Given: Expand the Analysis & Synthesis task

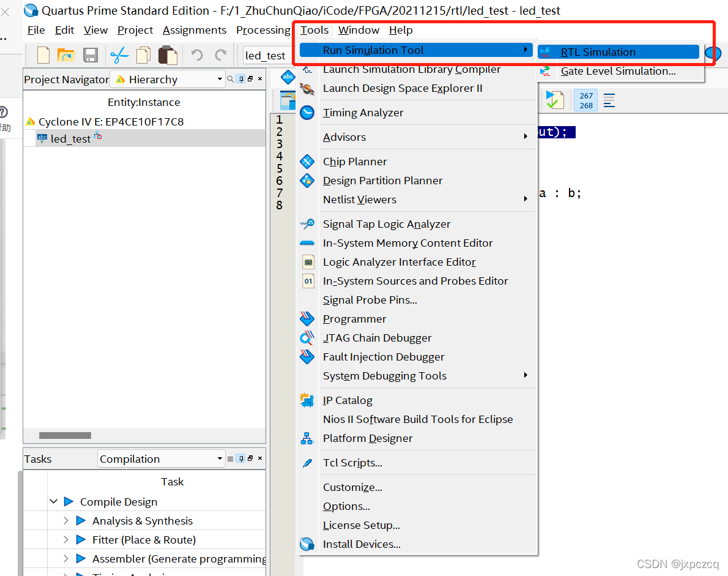Looking at the screenshot, I should [66, 521].
